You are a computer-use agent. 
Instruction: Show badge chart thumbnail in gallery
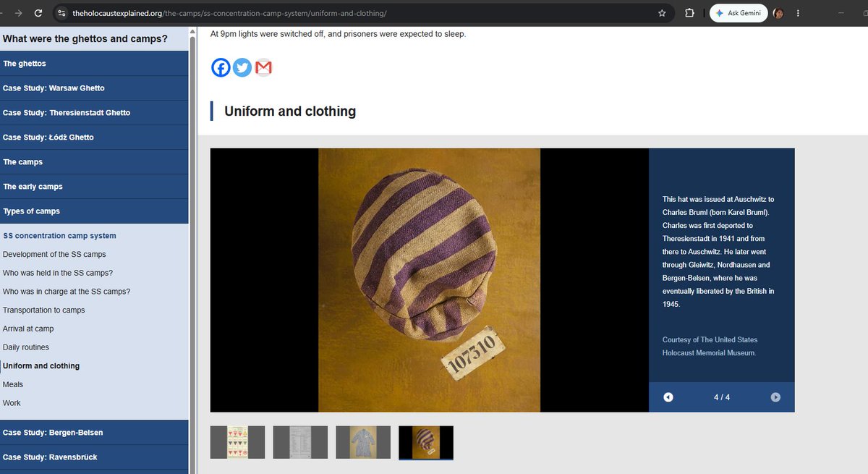(237, 442)
